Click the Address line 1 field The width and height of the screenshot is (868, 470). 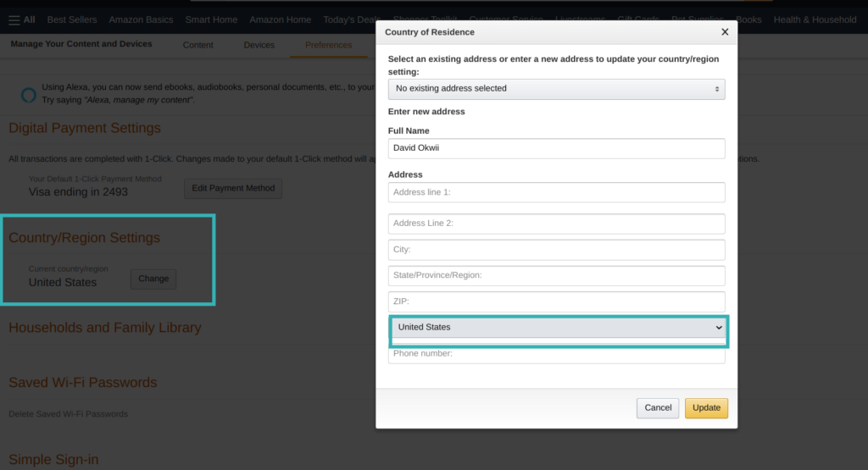coord(556,192)
